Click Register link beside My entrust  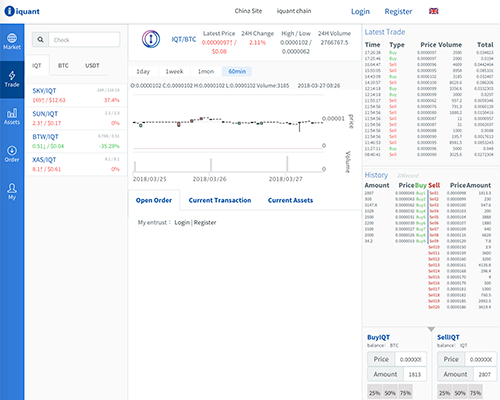205,222
